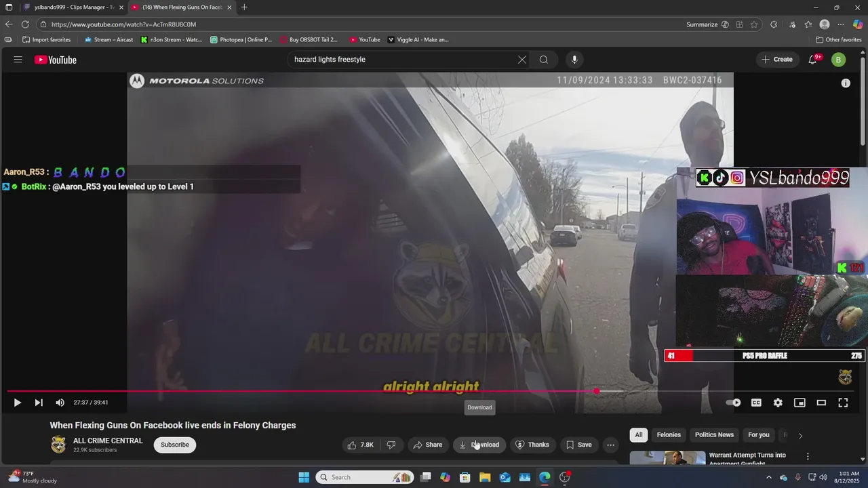Like the video with 7.8K likes
Viewport: 868px width, 488px height.
click(361, 445)
